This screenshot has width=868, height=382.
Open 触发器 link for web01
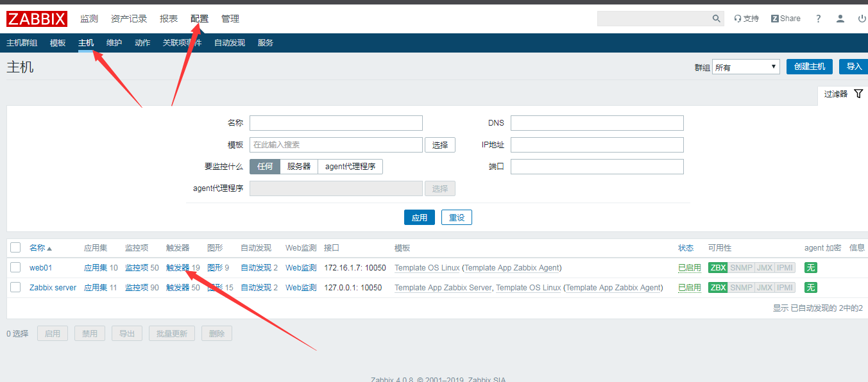[178, 268]
